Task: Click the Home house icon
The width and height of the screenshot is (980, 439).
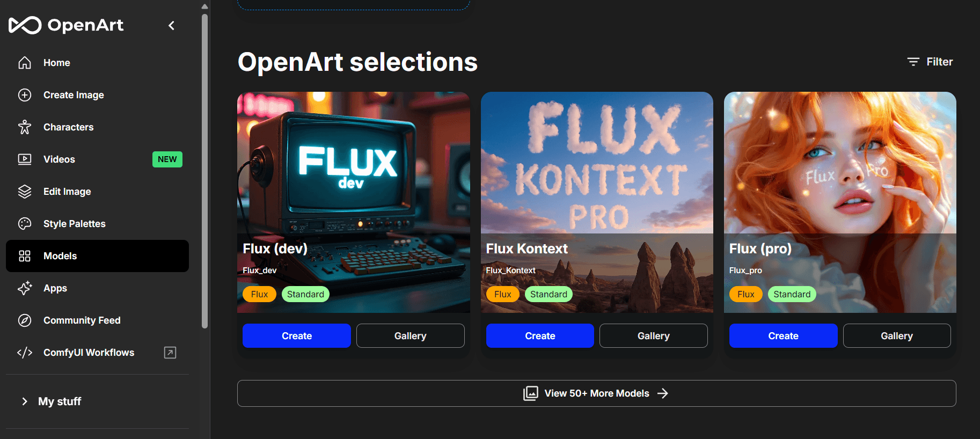Action: 25,63
